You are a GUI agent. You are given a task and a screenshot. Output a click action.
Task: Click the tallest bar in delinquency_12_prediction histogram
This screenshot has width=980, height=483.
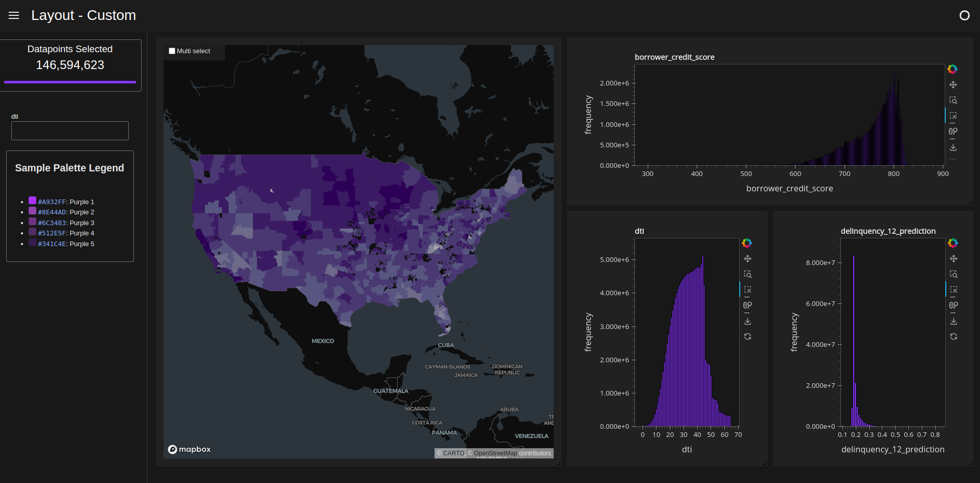[854, 341]
